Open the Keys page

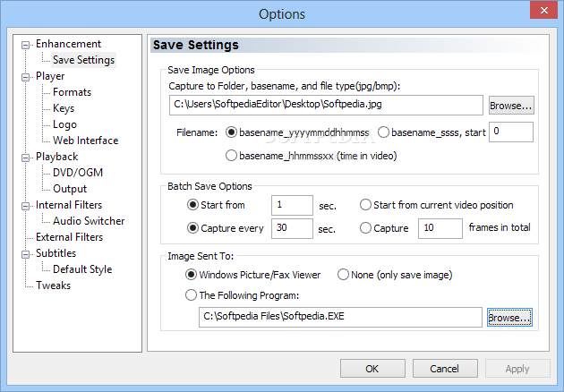click(64, 108)
